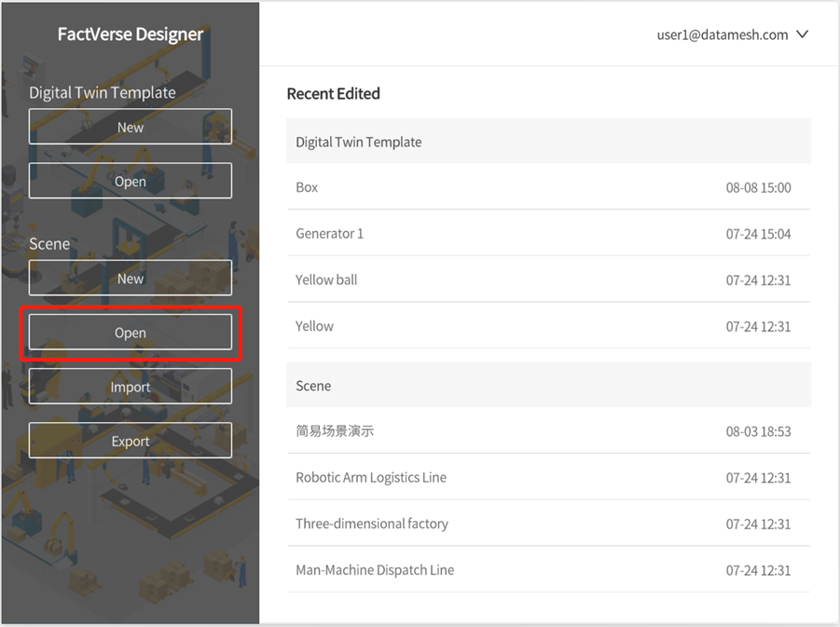Image resolution: width=840 pixels, height=627 pixels.
Task: Import a scene file
Action: point(131,386)
